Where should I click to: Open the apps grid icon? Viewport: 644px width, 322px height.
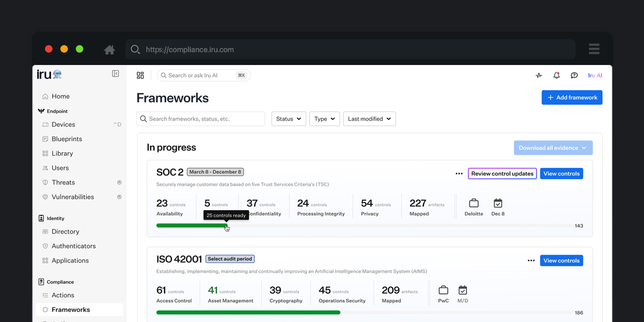coord(140,75)
